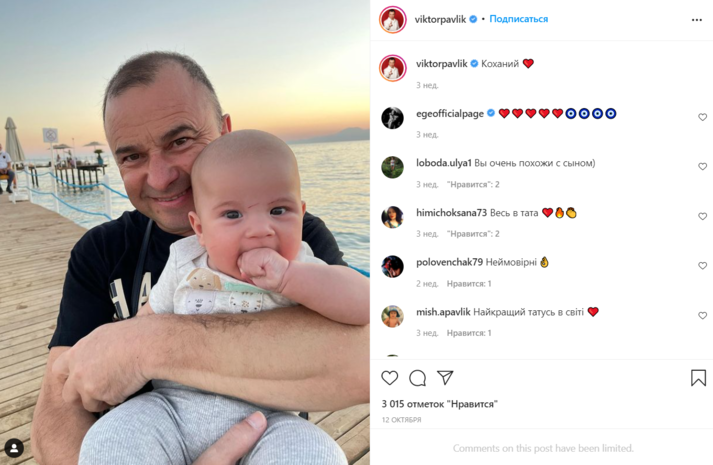
Task: View the 3 015 likes list
Action: (439, 404)
